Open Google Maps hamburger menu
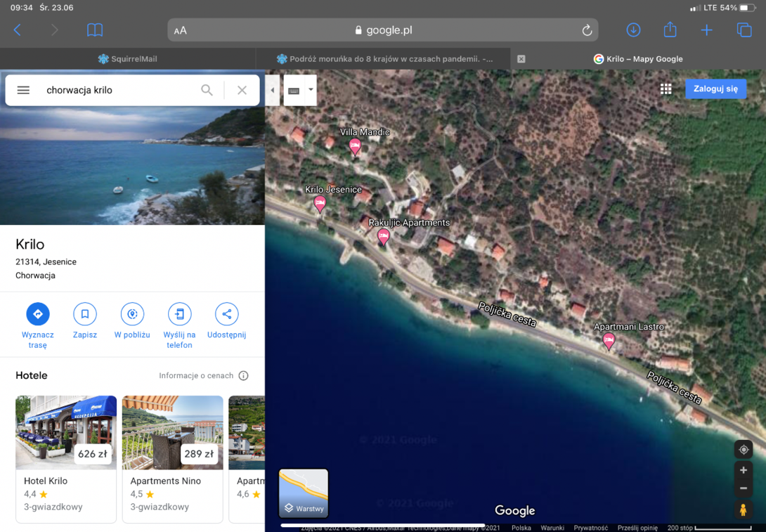This screenshot has height=532, width=766. (x=23, y=90)
